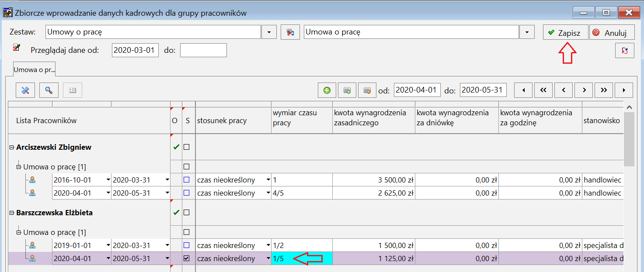The width and height of the screenshot is (644, 272).
Task: Click the person icon in Arciszewski's 2020-04-01 row
Action: click(x=32, y=193)
